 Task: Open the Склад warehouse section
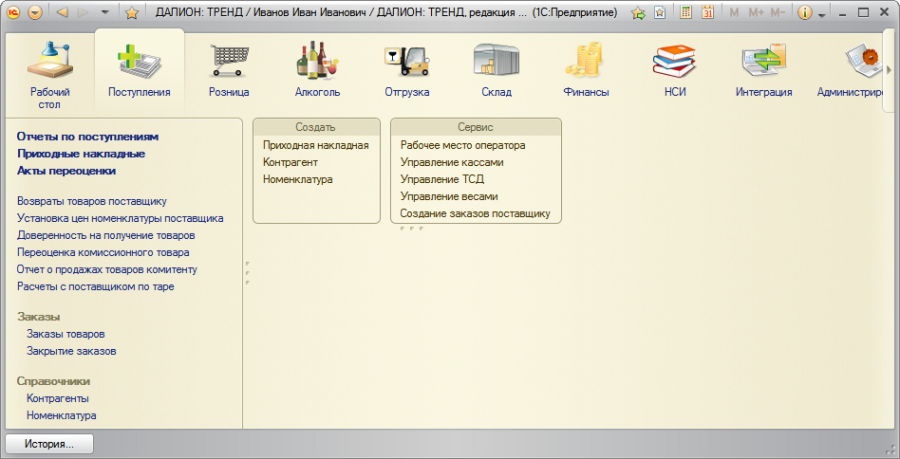(496, 70)
